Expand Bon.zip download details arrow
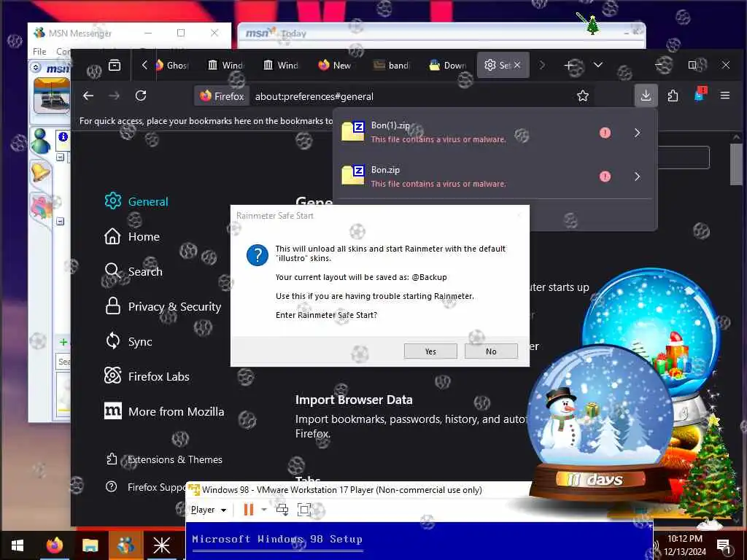The height and width of the screenshot is (560, 747). coord(638,176)
